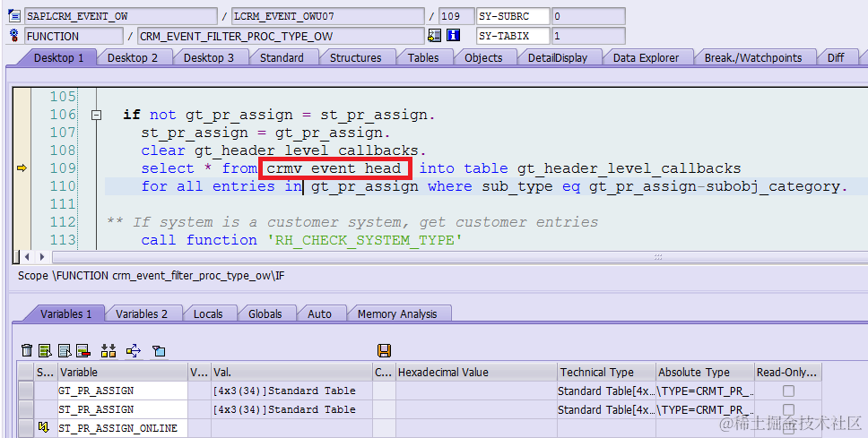Collapse the IF block at line 106
Viewport: 868px width, 438px height.
pyautogui.click(x=96, y=115)
